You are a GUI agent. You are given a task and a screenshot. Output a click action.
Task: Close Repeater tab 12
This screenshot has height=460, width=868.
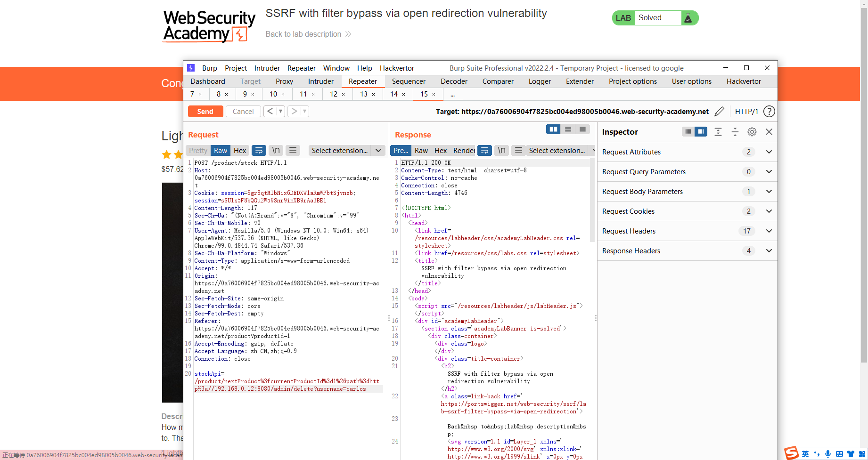click(343, 95)
